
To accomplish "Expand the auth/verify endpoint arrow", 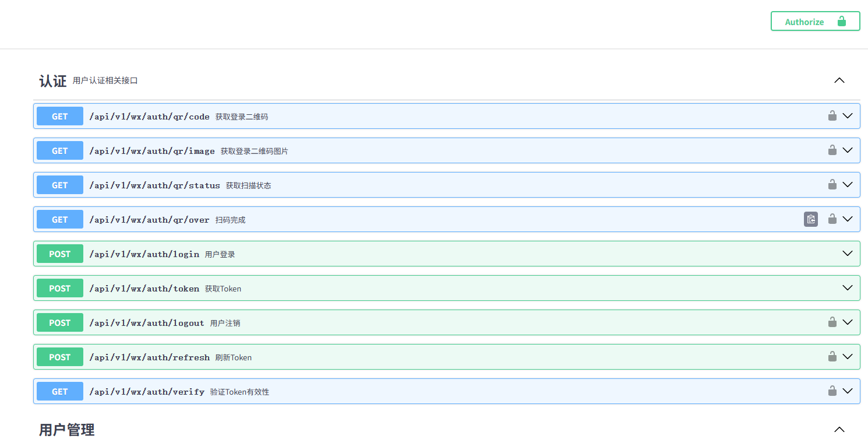I will (848, 391).
